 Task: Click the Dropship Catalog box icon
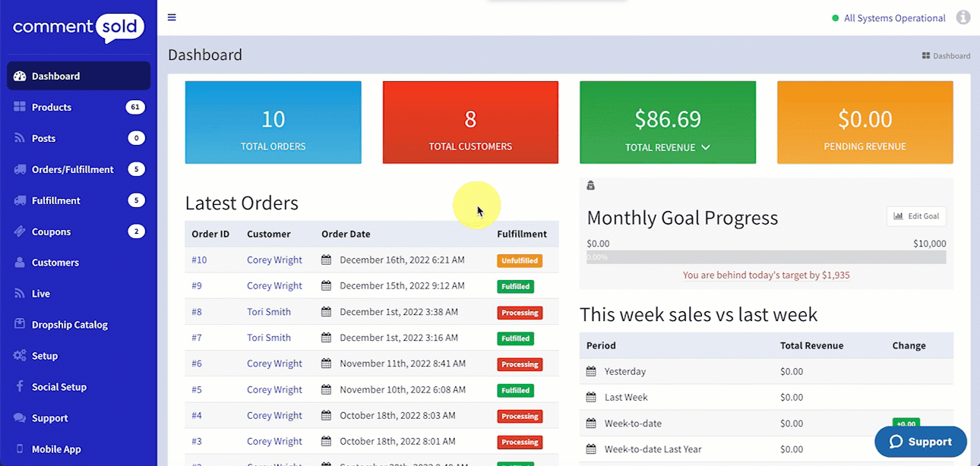pos(20,324)
